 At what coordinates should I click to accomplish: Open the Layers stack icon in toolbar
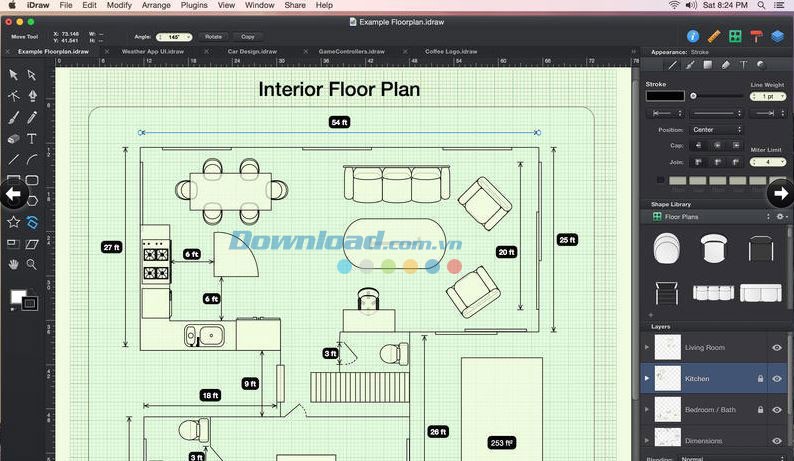tap(777, 36)
